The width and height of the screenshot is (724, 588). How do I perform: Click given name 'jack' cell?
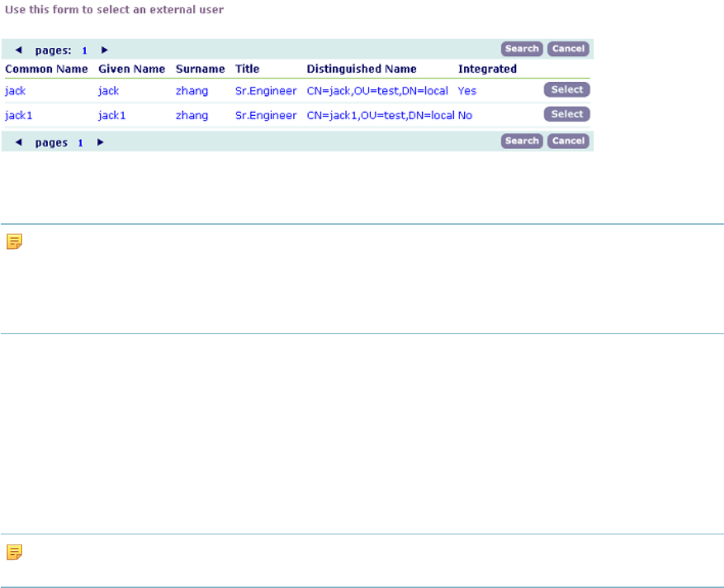(x=109, y=91)
